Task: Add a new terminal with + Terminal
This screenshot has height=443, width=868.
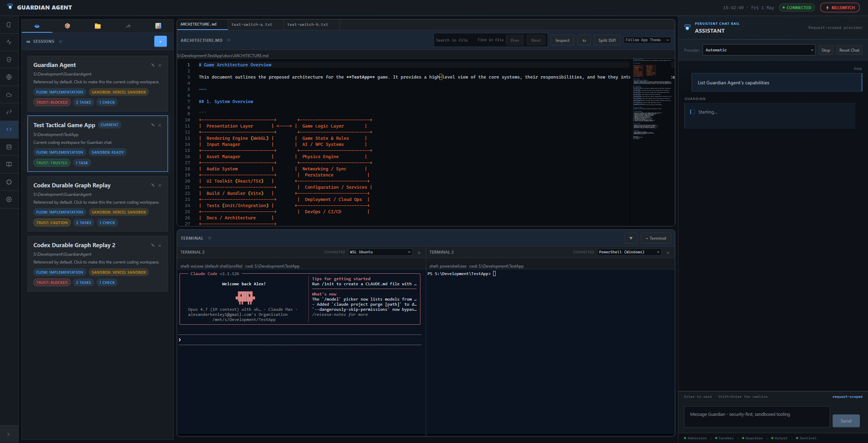Action: click(x=656, y=238)
